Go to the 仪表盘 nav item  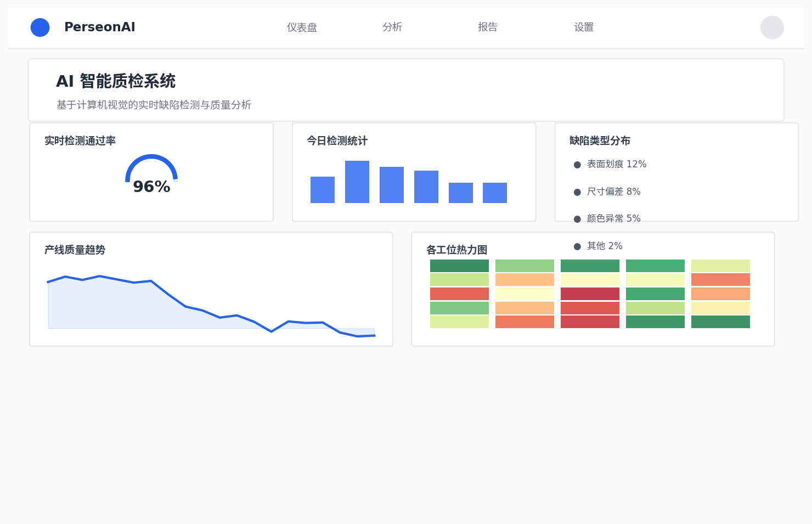point(302,27)
